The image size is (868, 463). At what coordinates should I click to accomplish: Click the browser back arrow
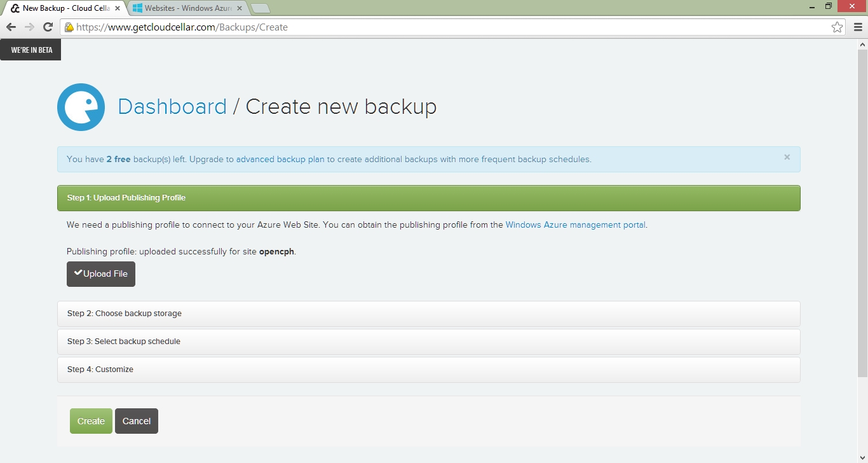[x=11, y=27]
